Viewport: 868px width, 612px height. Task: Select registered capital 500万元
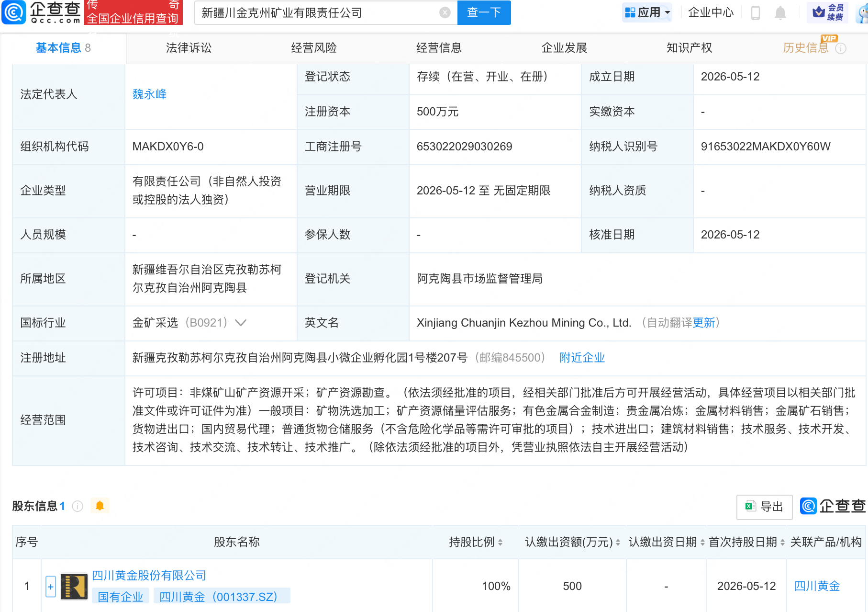pos(438,112)
